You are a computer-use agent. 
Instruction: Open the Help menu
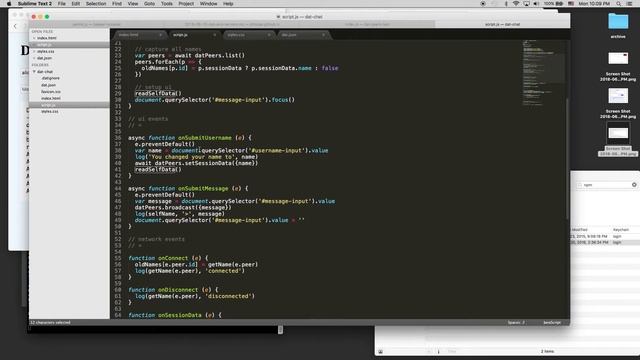click(228, 4)
